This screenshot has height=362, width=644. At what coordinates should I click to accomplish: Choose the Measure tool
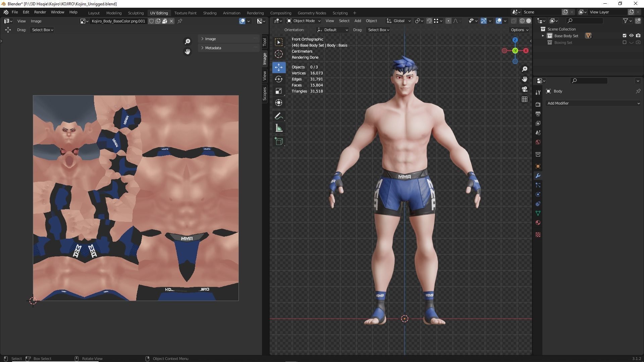(x=278, y=128)
